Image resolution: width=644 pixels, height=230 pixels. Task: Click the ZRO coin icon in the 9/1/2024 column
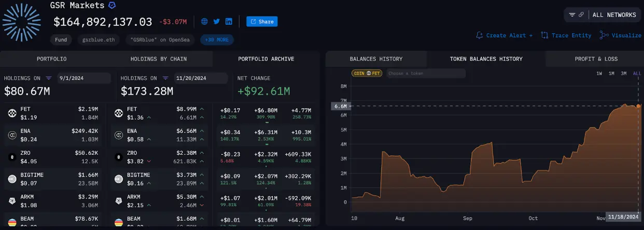(12, 156)
